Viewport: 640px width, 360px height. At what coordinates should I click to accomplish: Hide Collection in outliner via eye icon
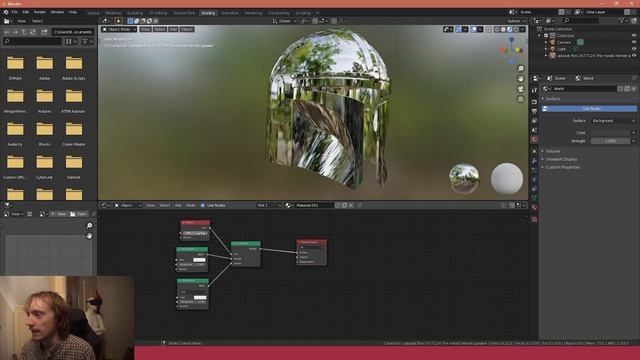click(x=634, y=36)
